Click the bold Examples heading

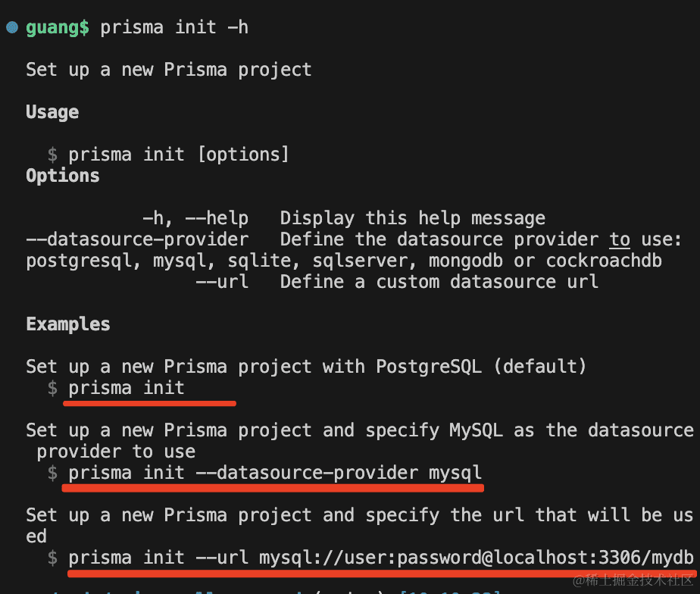click(x=68, y=324)
